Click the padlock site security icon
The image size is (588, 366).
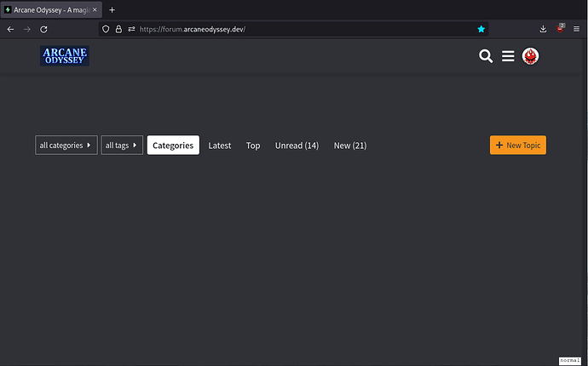point(118,29)
